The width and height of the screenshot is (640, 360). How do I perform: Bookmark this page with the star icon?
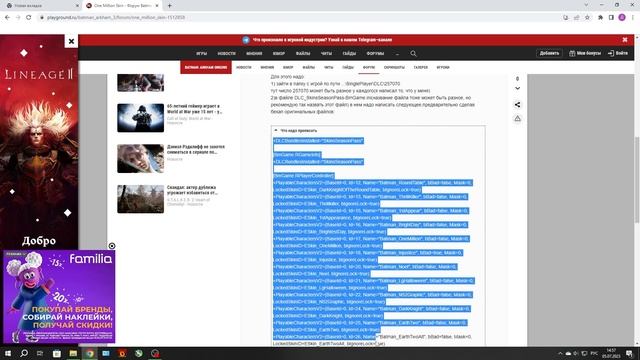click(587, 18)
